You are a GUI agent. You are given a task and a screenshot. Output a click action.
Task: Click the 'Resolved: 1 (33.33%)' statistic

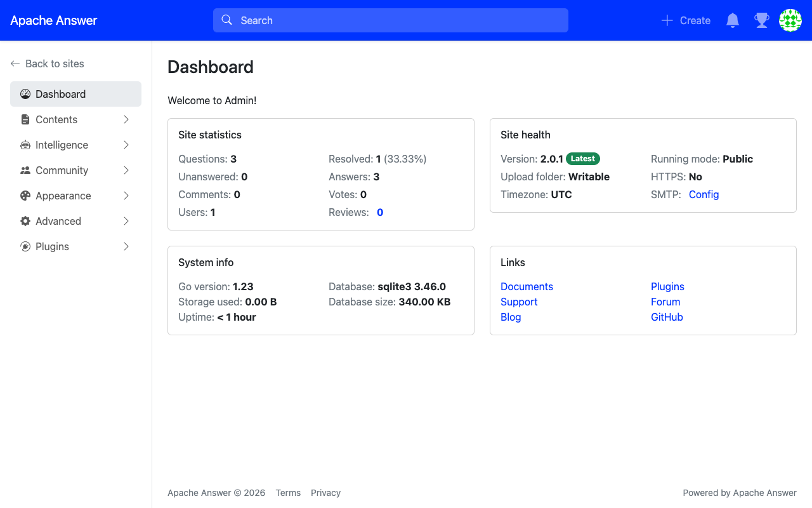click(x=377, y=159)
